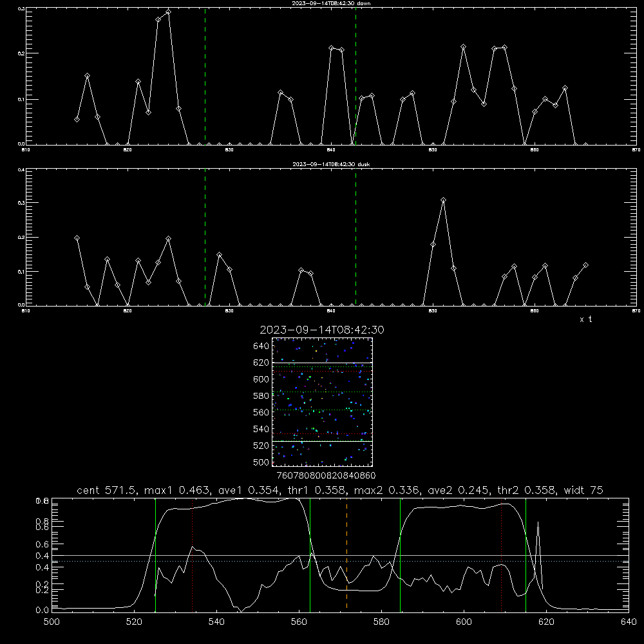
Task: Click the 0.0 y-axis label of bottom plot
Action: pyautogui.click(x=42, y=611)
